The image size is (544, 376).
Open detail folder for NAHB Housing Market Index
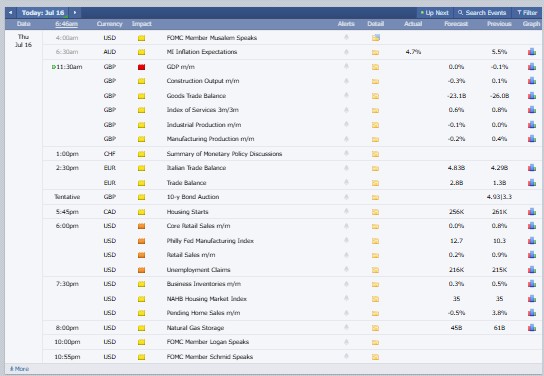click(x=375, y=299)
